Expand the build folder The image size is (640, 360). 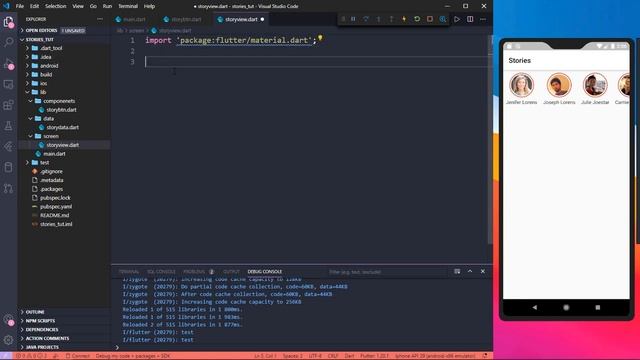pos(46,75)
